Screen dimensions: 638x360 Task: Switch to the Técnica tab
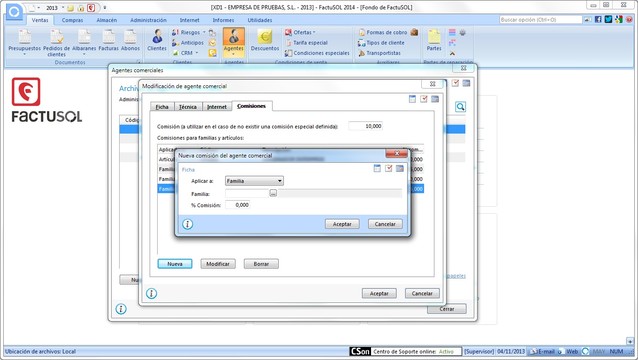(188, 107)
